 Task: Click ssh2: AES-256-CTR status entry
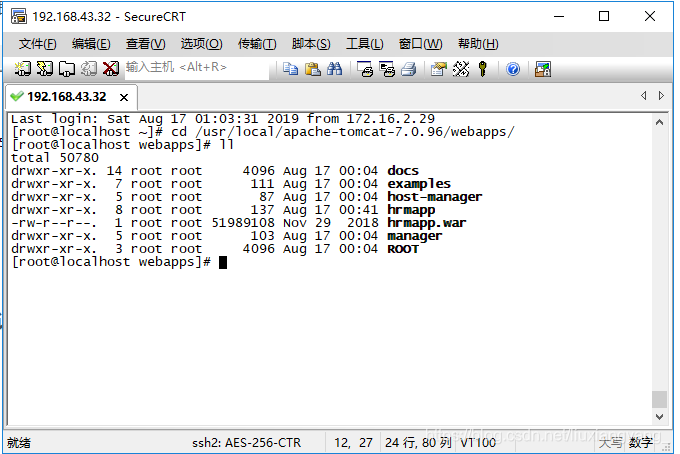246,443
